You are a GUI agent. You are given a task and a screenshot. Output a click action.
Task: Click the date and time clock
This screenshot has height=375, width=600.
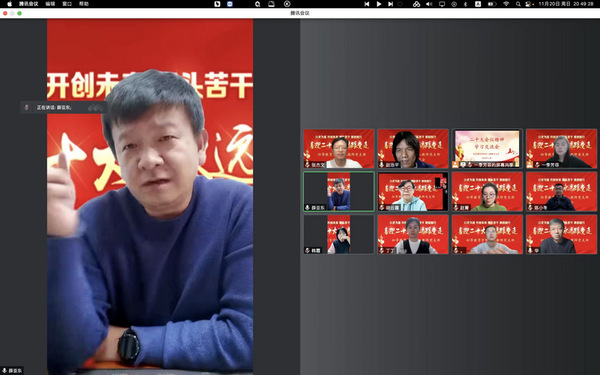[x=566, y=4]
